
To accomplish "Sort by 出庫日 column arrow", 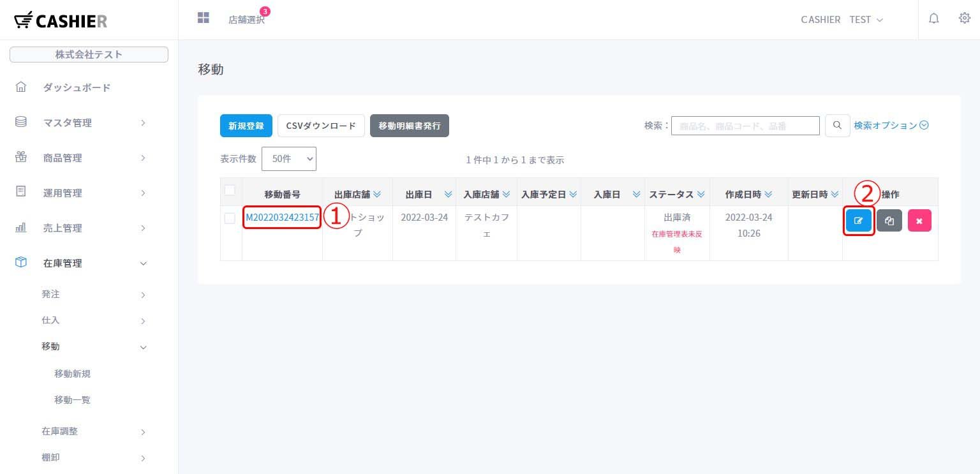I will 448,194.
